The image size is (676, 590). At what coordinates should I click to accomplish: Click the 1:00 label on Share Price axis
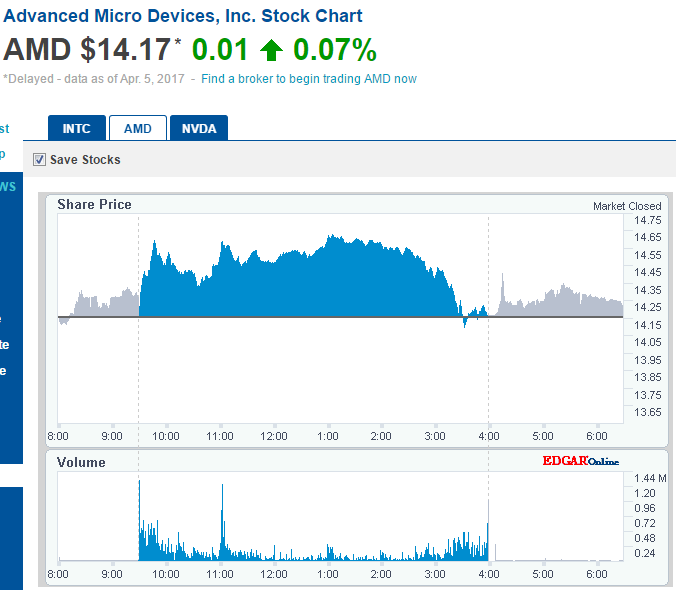point(327,436)
